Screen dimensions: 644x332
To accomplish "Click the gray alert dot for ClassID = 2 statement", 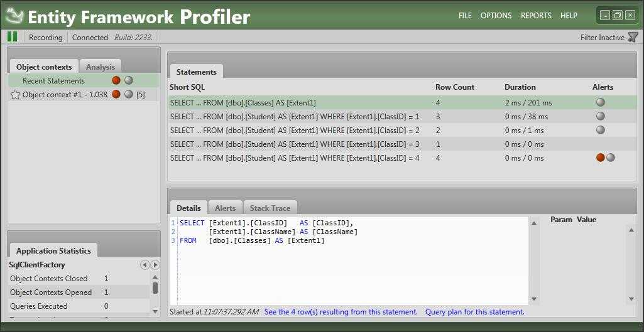I will (x=601, y=130).
